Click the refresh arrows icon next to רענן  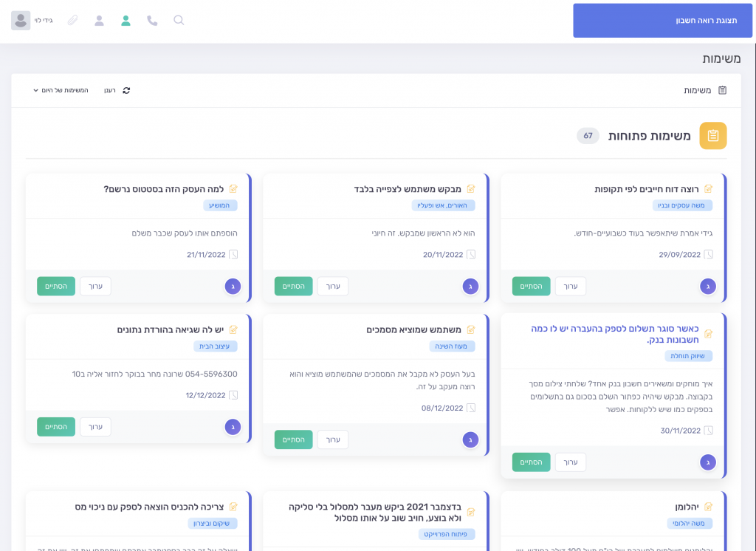point(126,90)
